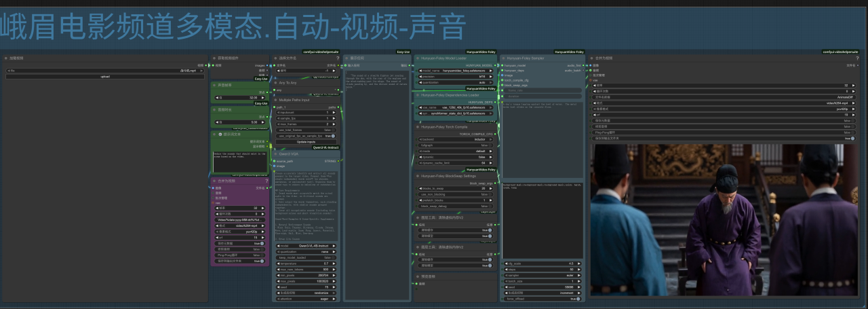
Task: Open the sampler dropdown set to euler
Action: tap(542, 275)
